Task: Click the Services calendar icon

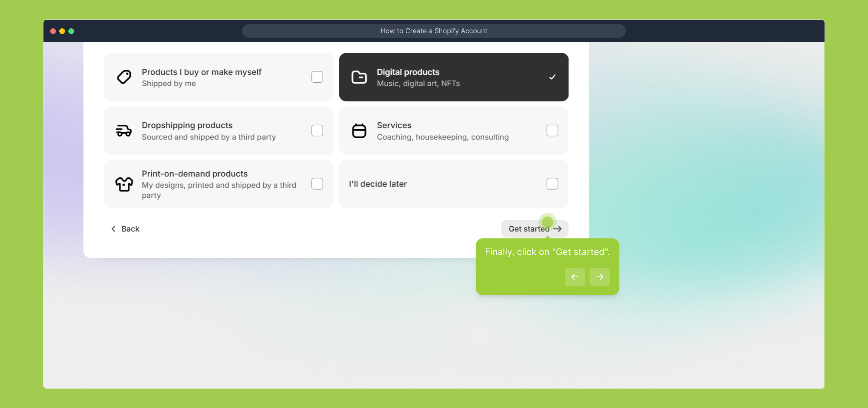Action: (359, 131)
